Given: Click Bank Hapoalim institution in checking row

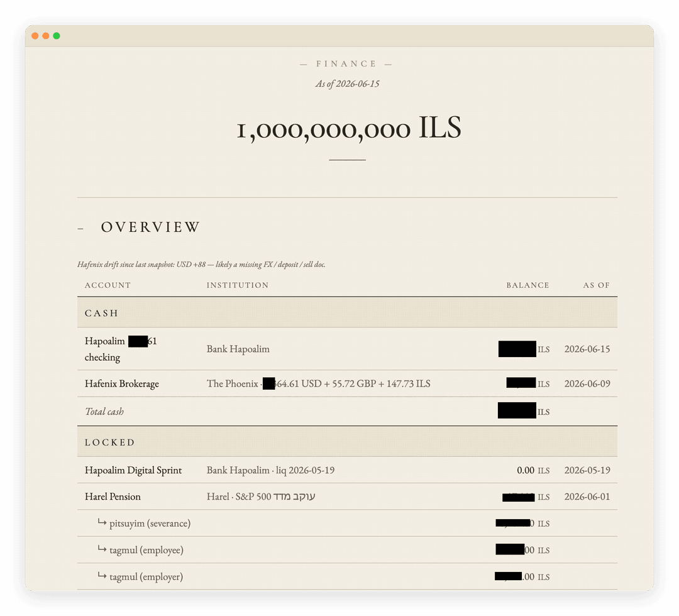Looking at the screenshot, I should (x=238, y=349).
